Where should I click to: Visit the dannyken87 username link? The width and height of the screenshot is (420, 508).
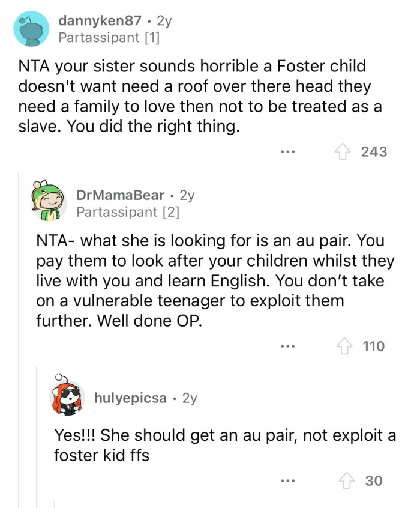point(100,20)
